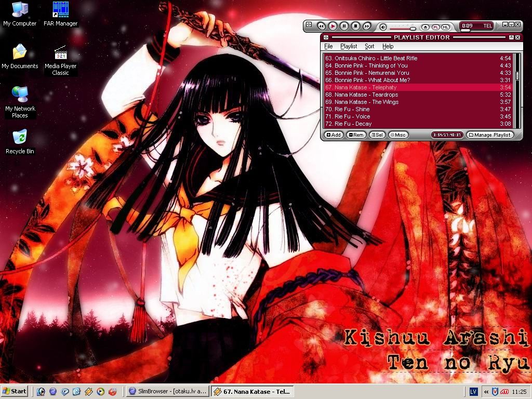
Task: Mute Winamp with the speaker icon
Action: point(383,27)
